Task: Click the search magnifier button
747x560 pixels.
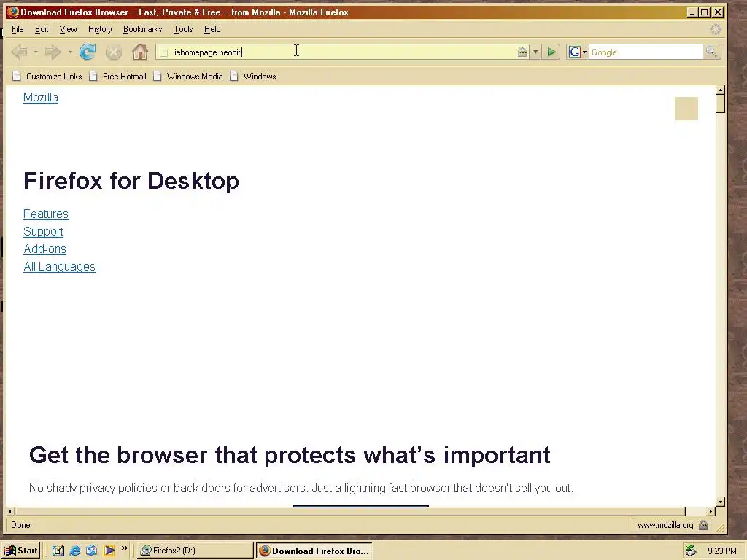Action: [712, 52]
